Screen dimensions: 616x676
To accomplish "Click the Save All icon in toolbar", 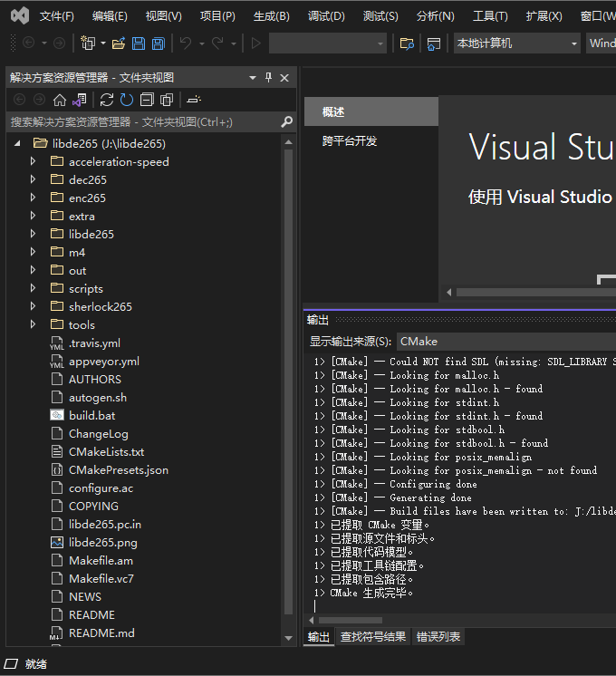I will tap(159, 43).
